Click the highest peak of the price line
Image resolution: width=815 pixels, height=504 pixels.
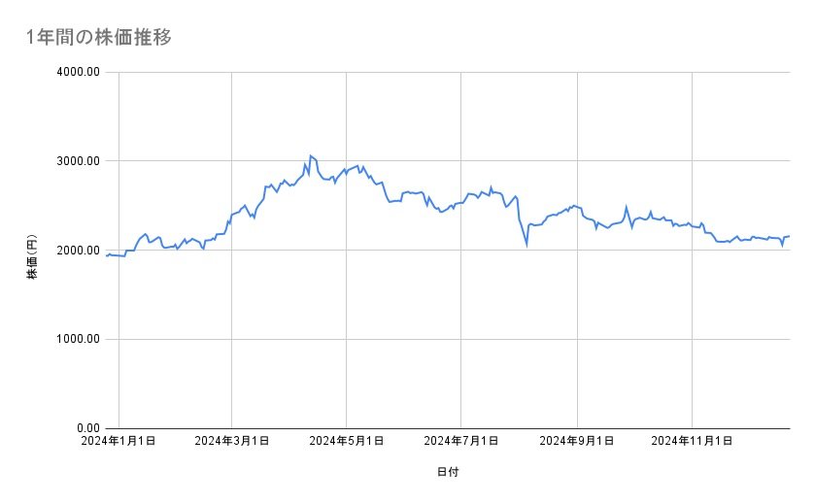point(311,155)
